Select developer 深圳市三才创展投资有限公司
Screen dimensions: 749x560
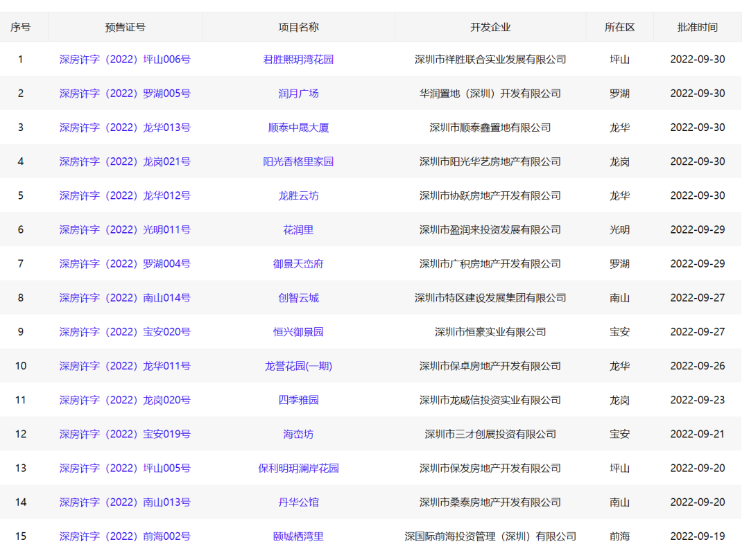(x=490, y=434)
